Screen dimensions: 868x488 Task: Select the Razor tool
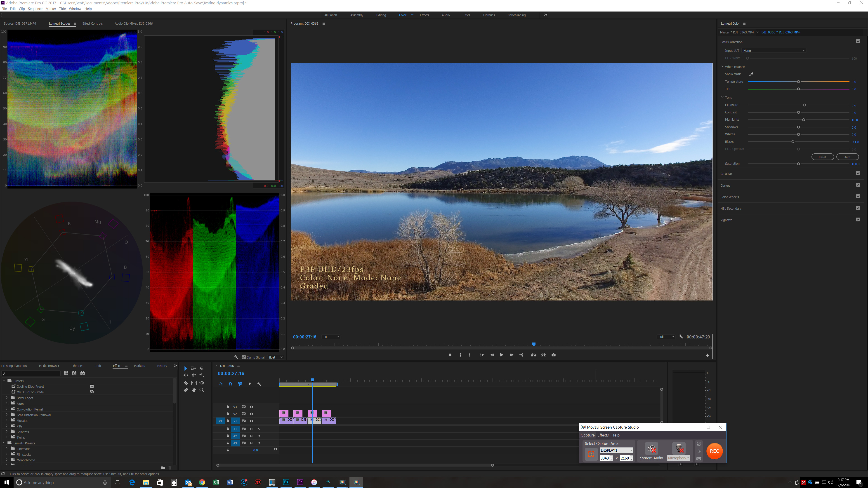(186, 383)
